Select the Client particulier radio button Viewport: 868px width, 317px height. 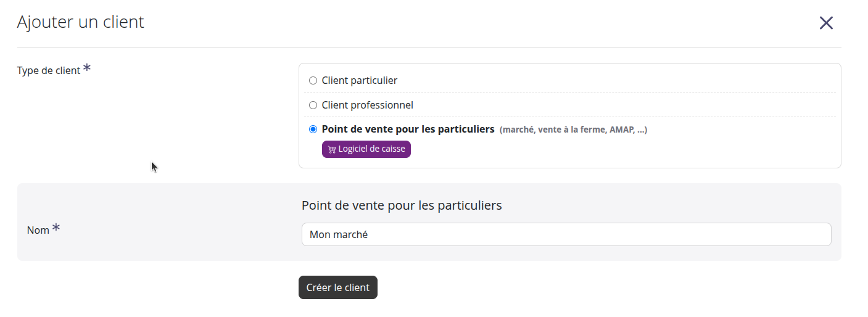[x=313, y=81]
